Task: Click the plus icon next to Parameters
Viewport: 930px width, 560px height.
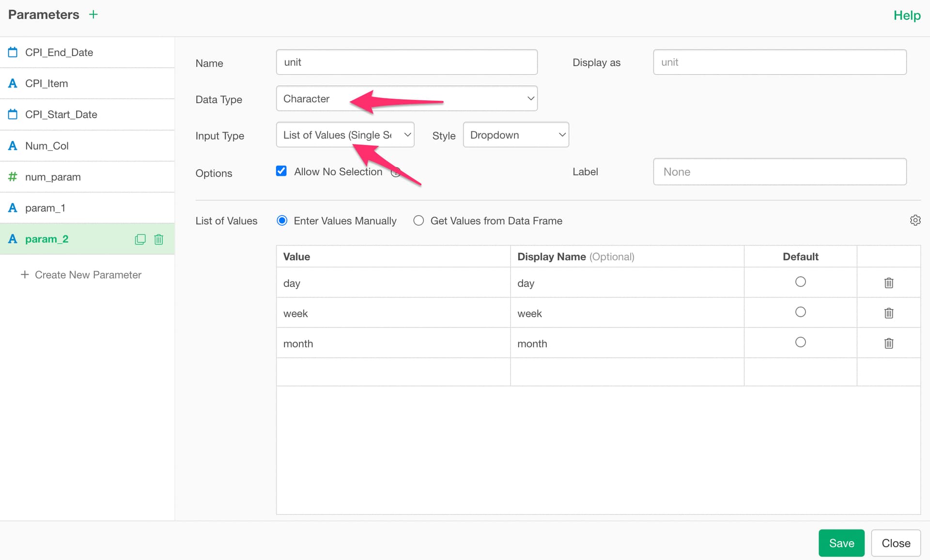Action: (x=93, y=15)
